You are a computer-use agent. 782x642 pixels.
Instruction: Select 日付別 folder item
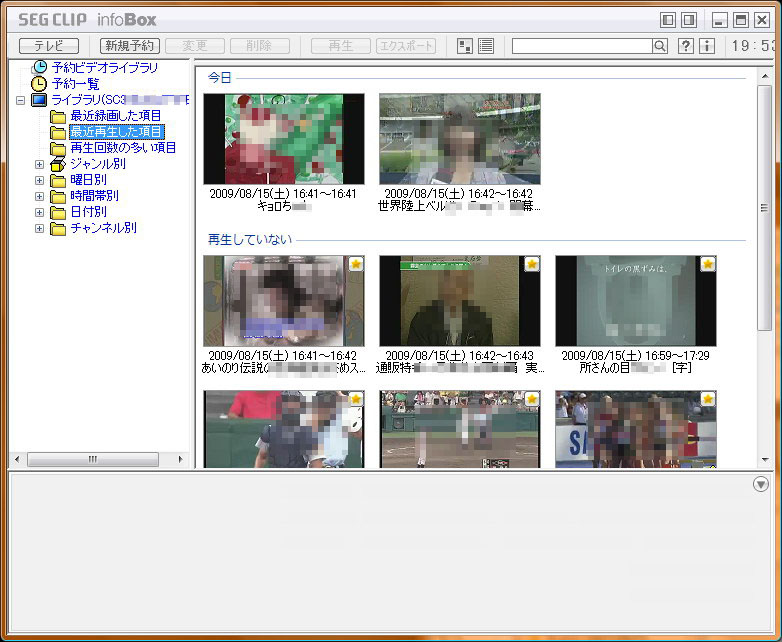(x=88, y=212)
